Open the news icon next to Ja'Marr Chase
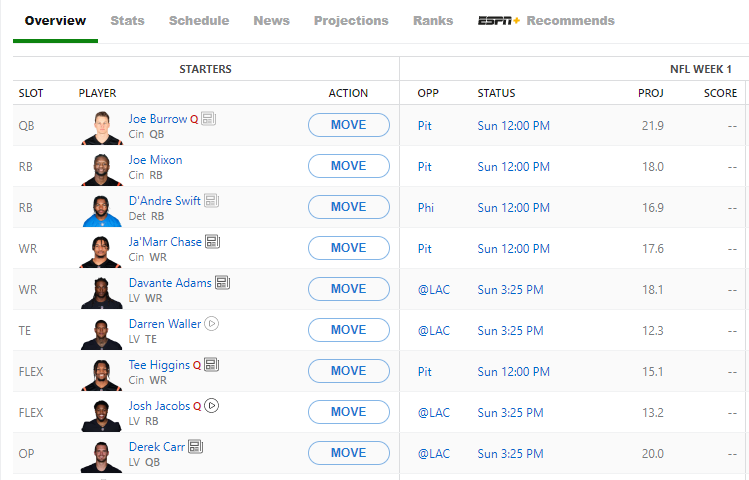The height and width of the screenshot is (480, 749). [x=212, y=242]
